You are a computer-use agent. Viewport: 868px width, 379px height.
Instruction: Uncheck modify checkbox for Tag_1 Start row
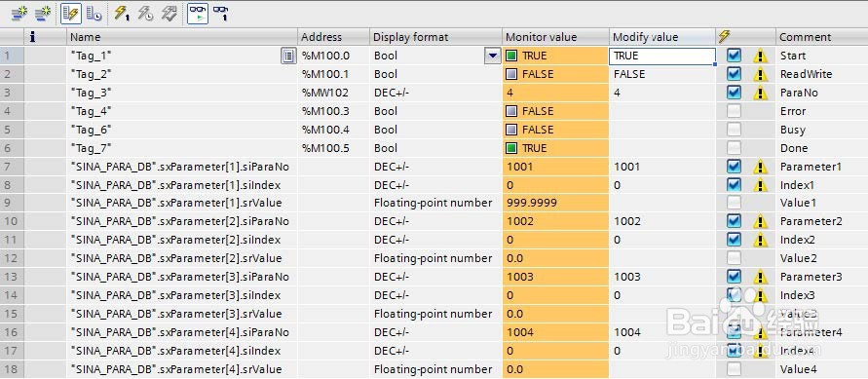coord(734,56)
